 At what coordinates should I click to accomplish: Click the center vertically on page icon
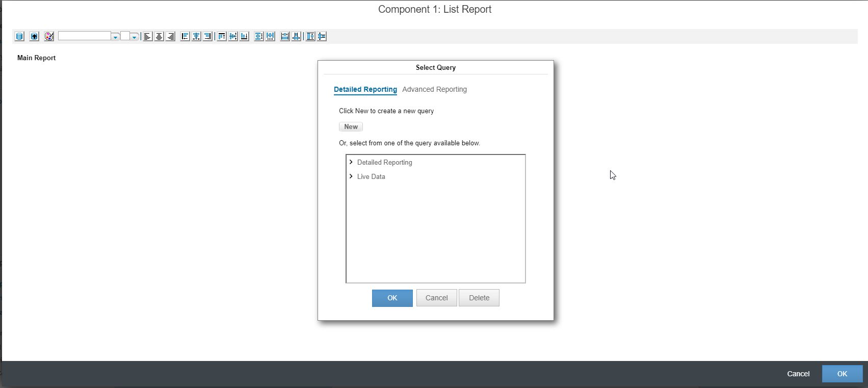pyautogui.click(x=310, y=36)
